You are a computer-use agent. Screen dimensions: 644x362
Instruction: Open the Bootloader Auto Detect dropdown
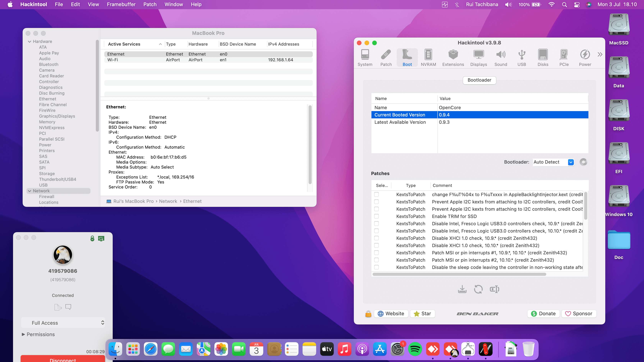[553, 162]
